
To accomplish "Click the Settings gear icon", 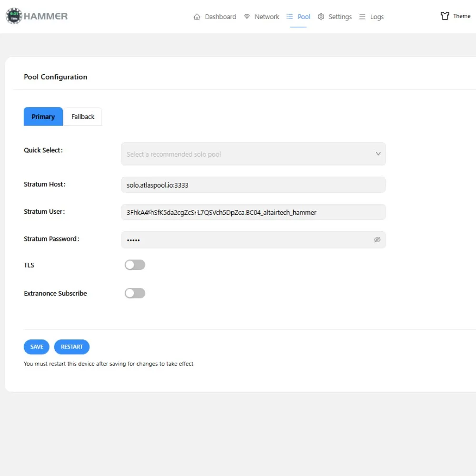I will pyautogui.click(x=321, y=17).
